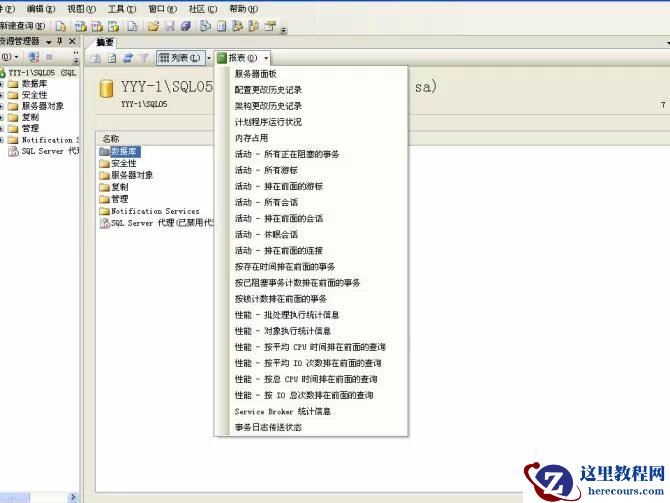
Task: Click the Summary page toolbar icon
Action: (221, 26)
